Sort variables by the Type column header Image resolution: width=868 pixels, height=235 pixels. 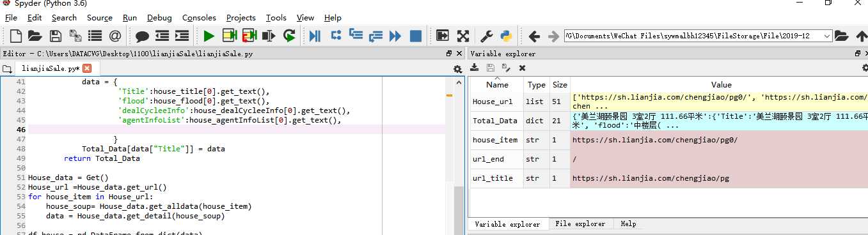click(537, 84)
